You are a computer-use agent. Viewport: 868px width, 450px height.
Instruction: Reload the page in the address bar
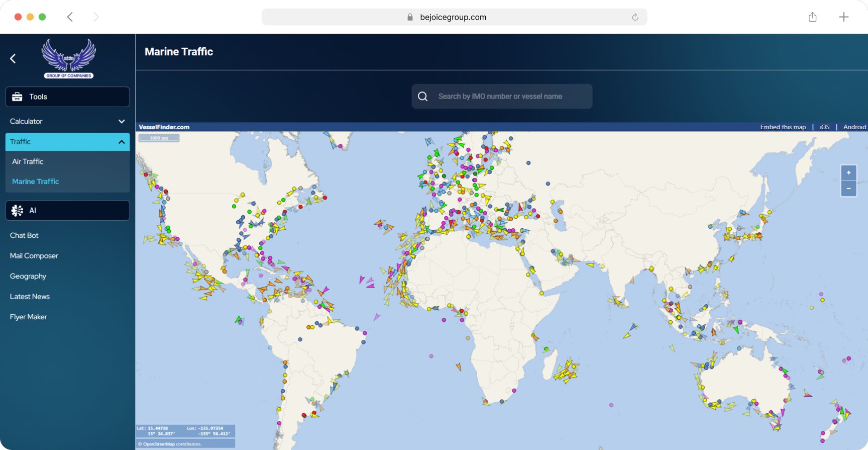[635, 17]
